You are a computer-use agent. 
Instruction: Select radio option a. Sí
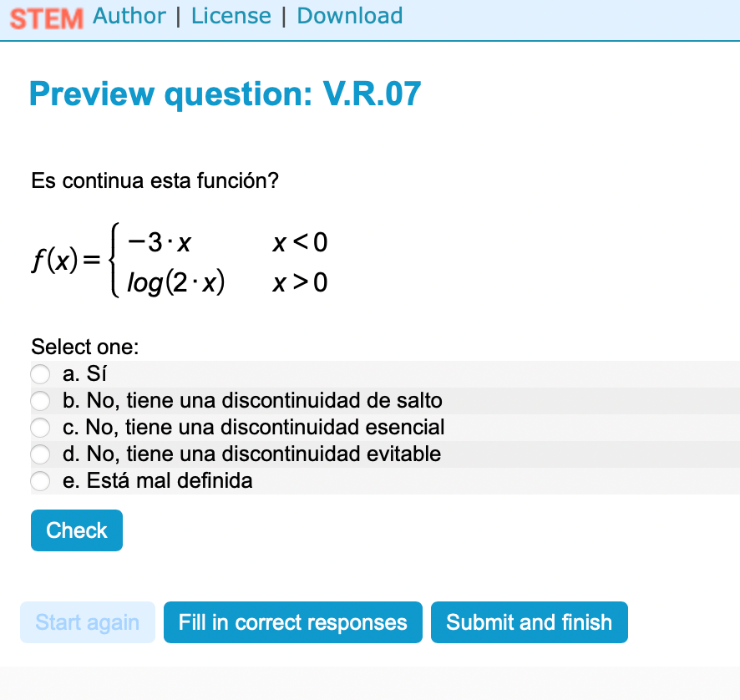click(40, 374)
